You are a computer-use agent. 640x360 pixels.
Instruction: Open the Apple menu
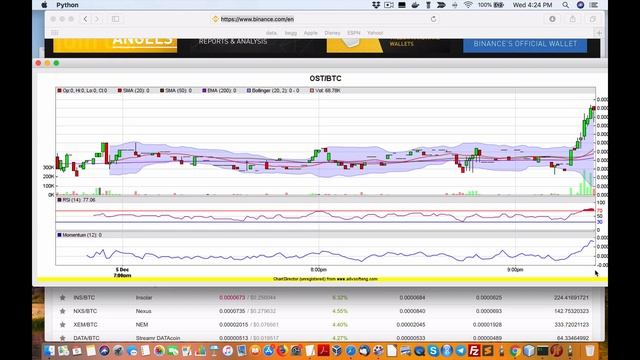(44, 5)
